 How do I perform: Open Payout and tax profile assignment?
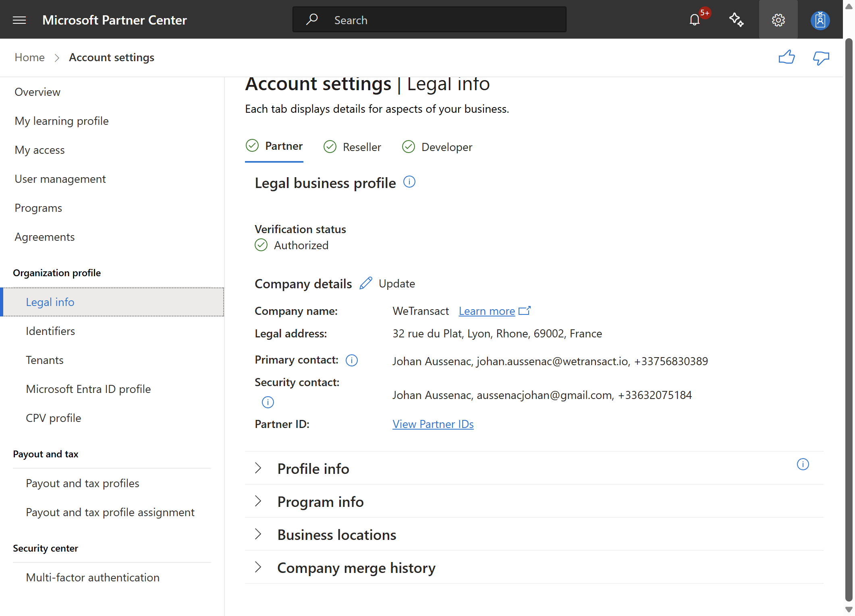(110, 512)
